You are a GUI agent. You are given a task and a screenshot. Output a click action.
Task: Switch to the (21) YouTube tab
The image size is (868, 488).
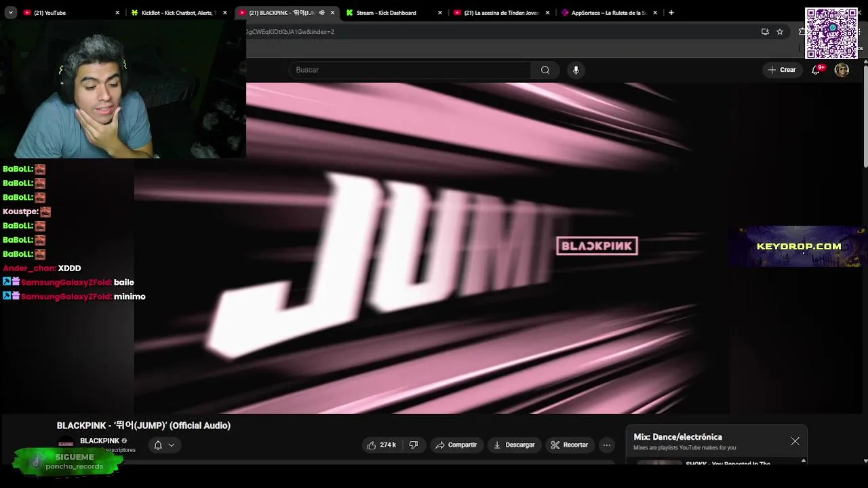coord(71,12)
